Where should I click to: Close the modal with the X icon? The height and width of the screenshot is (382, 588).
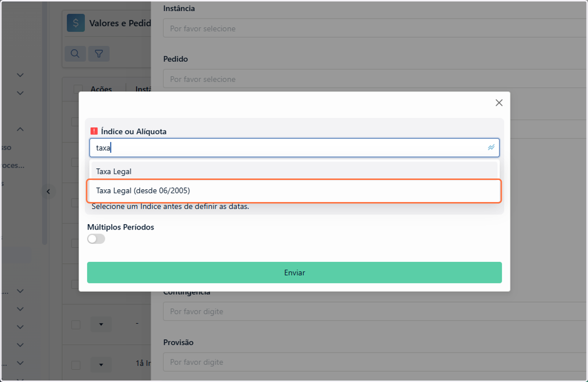(x=499, y=102)
